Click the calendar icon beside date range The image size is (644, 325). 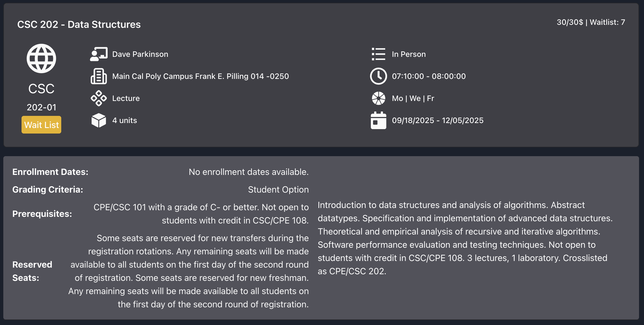point(378,120)
